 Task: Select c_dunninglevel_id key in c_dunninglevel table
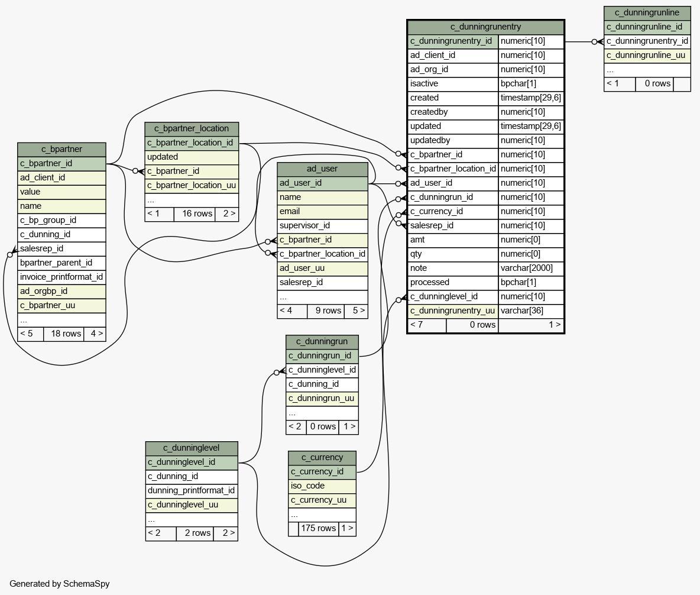pyautogui.click(x=192, y=463)
